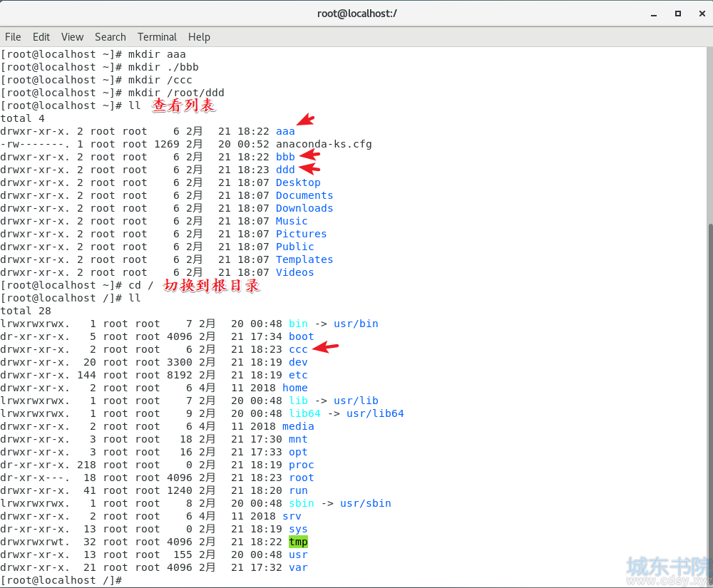
Task: Click the 'bbb' directory name
Action: (285, 157)
